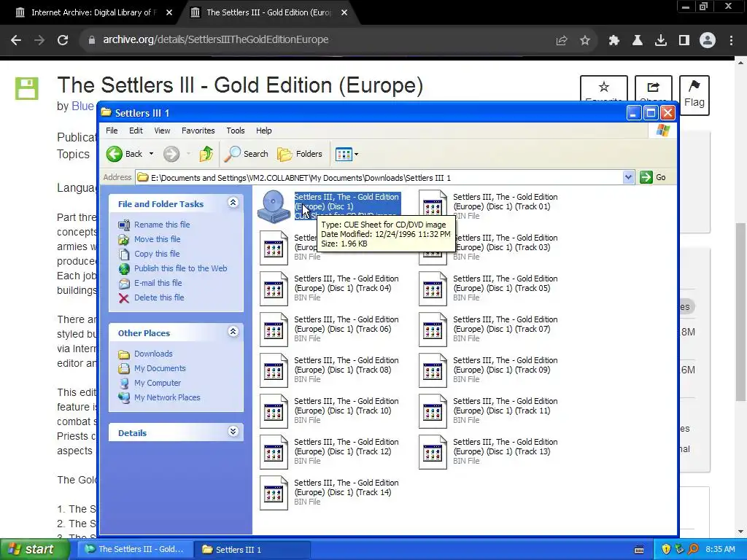This screenshot has height=560, width=747.
Task: Click the page share icon in address bar
Action: pos(562,41)
